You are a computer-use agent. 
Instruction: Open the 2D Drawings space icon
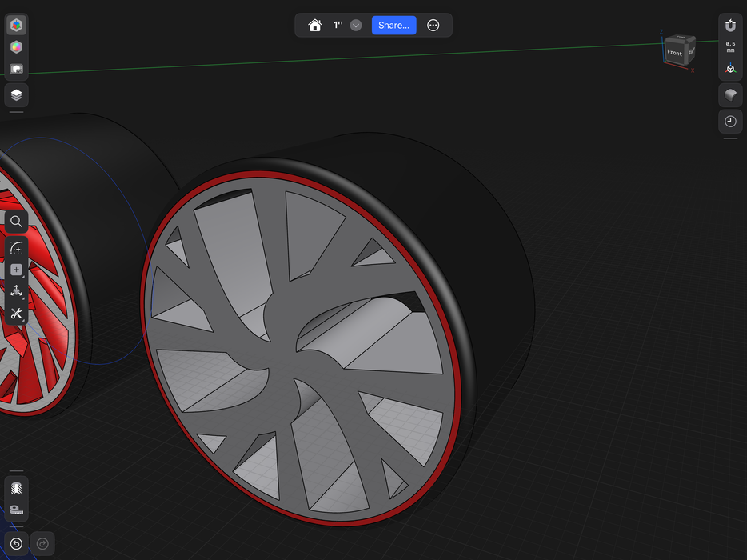[x=16, y=69]
